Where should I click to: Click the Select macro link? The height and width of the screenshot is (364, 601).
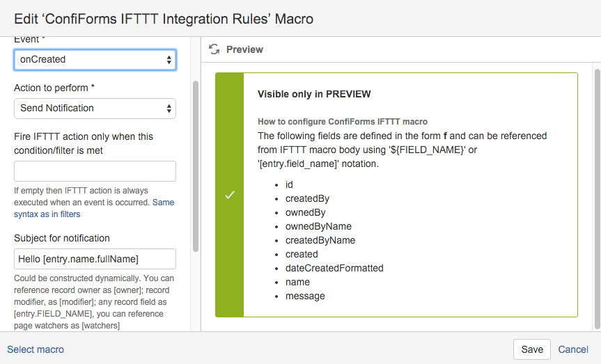[36, 349]
